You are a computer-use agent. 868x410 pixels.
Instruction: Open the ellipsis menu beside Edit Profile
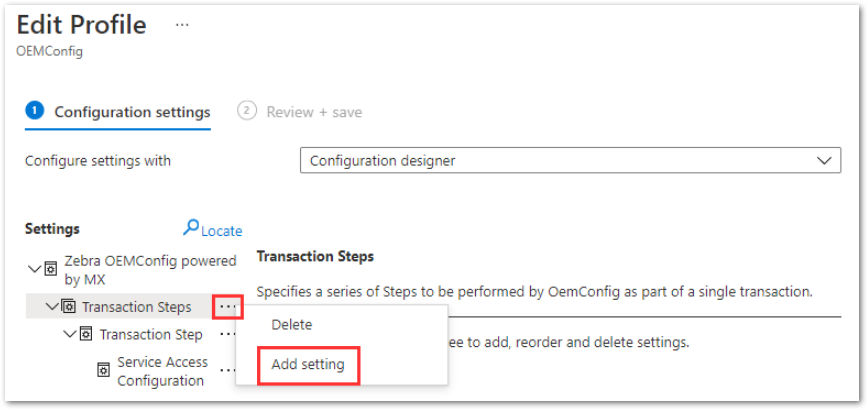click(182, 25)
